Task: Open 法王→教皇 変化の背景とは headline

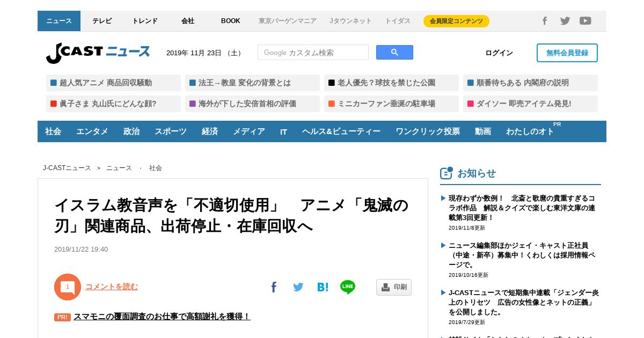Action: 252,83
